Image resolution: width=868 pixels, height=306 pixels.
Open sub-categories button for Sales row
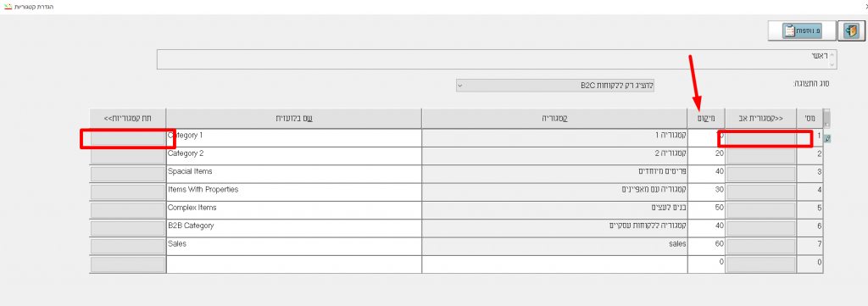[128, 246]
